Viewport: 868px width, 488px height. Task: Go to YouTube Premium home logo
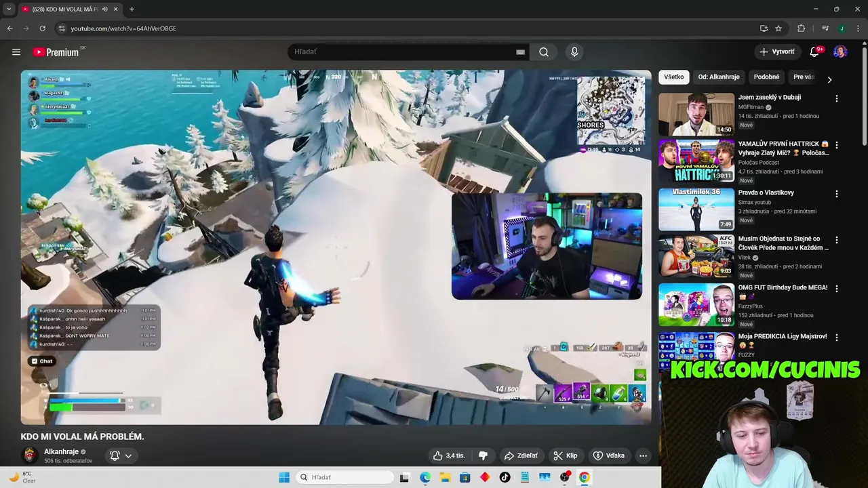click(x=56, y=52)
